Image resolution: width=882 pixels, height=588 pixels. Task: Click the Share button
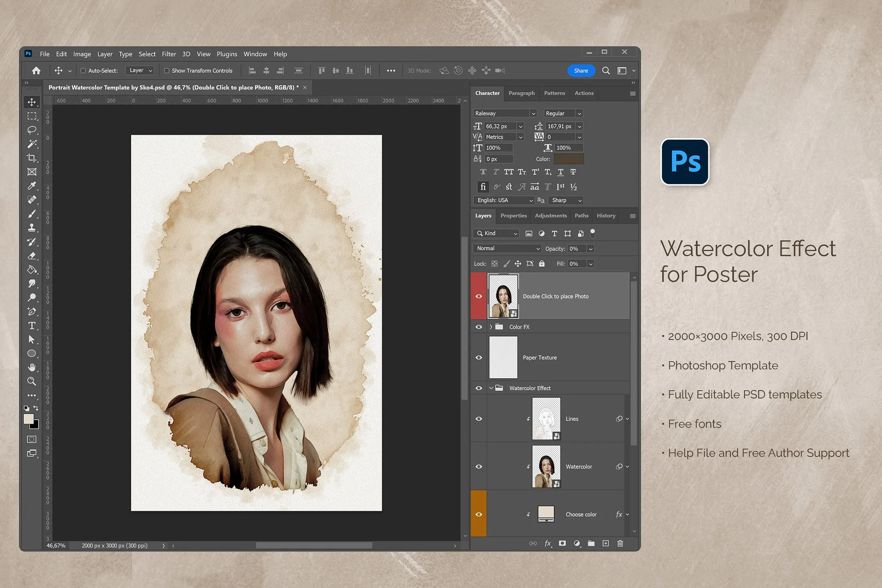tap(581, 71)
